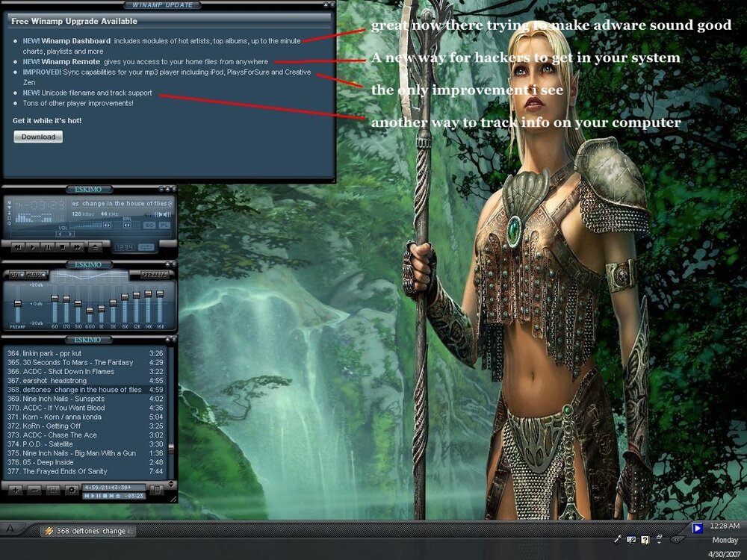
Task: Click playlist mini play control
Action: click(93, 497)
